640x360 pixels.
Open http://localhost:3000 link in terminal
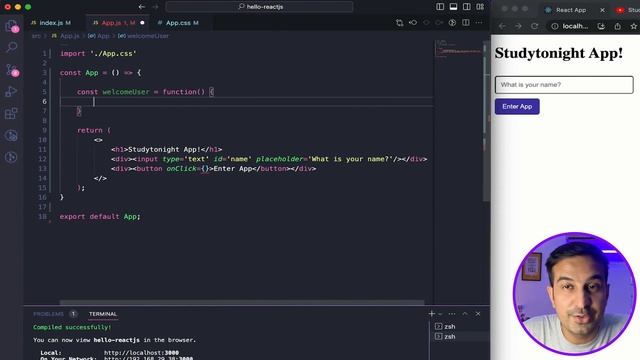[141, 353]
